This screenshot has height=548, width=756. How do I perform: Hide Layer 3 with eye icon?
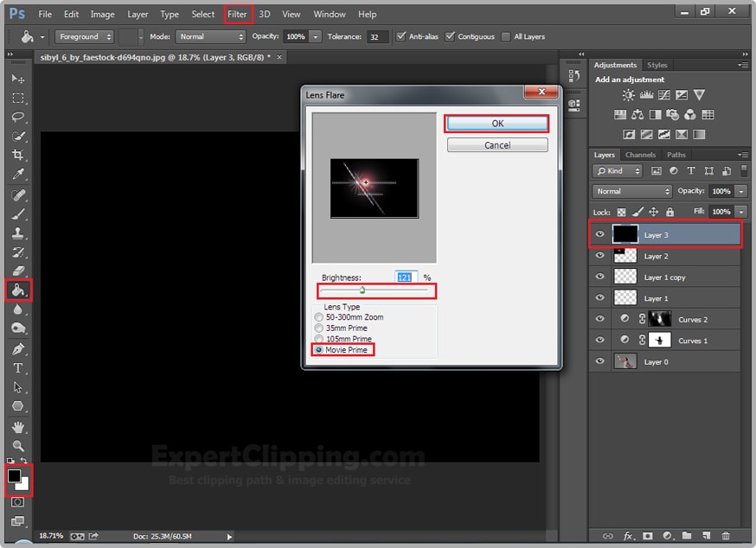(600, 234)
